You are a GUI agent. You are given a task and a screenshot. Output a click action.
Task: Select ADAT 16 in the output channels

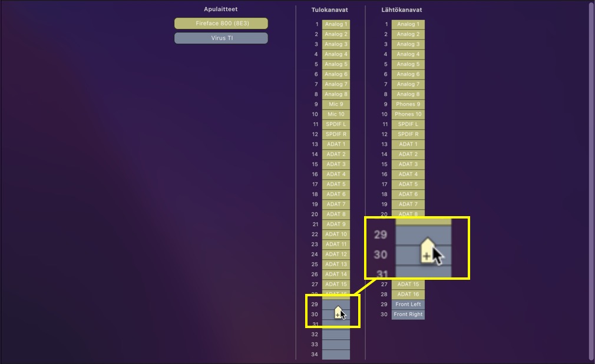[x=408, y=294]
